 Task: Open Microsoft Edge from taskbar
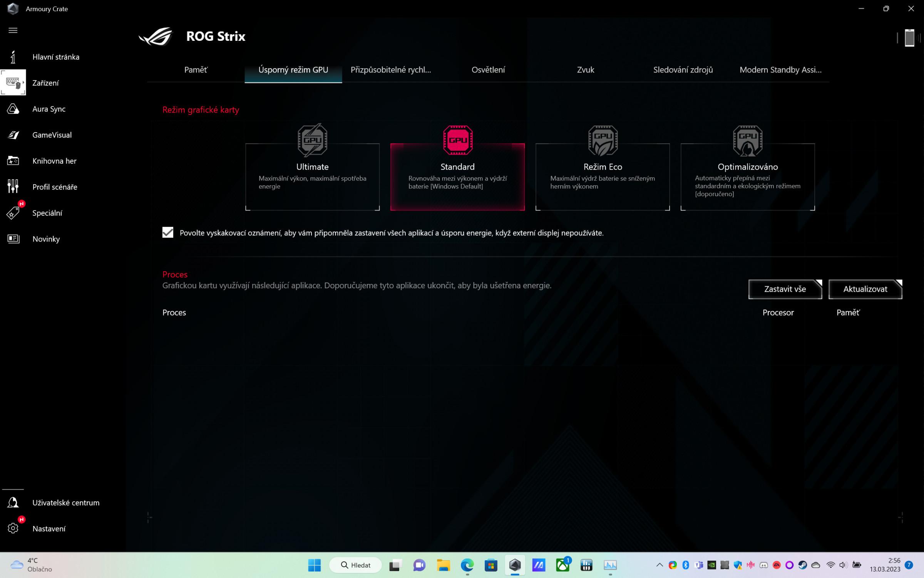(467, 565)
